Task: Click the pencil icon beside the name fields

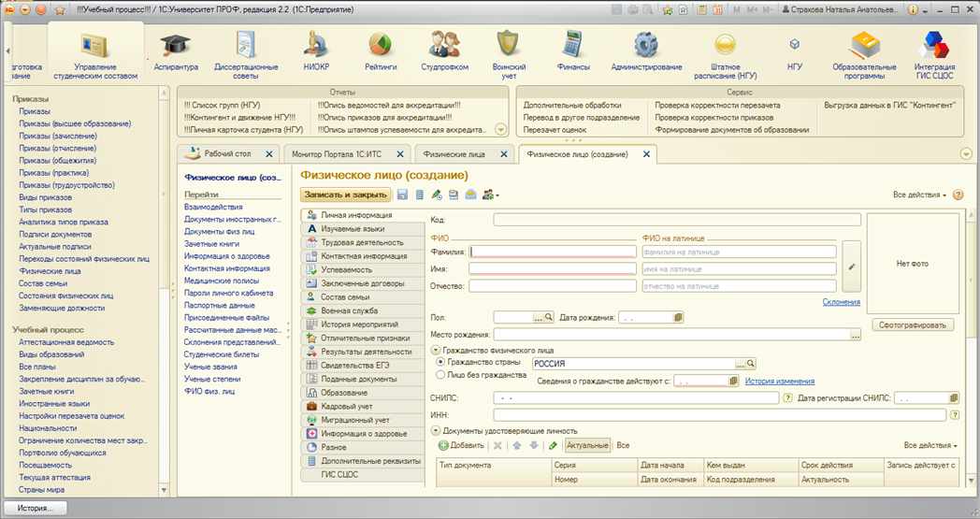Action: point(851,267)
